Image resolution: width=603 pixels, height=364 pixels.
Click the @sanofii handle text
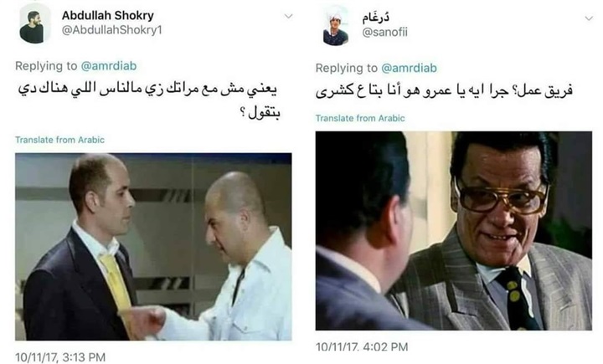384,33
